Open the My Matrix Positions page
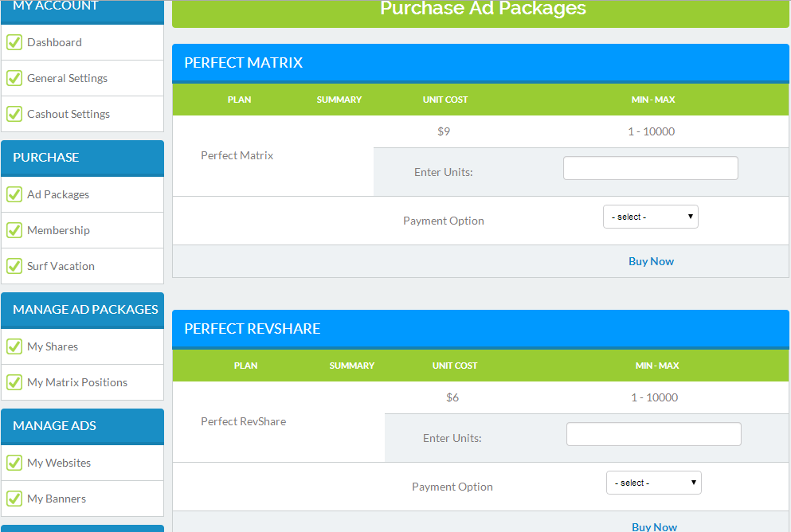The width and height of the screenshot is (791, 532). point(77,382)
